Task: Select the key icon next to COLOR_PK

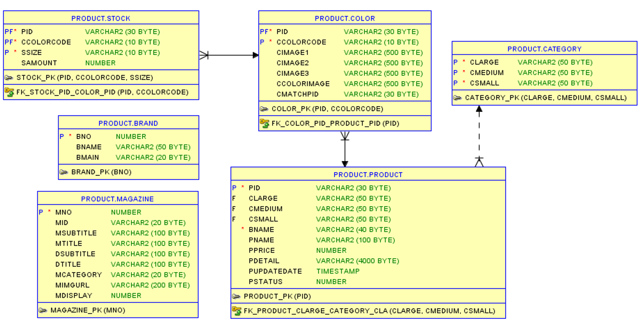Action: coord(264,109)
